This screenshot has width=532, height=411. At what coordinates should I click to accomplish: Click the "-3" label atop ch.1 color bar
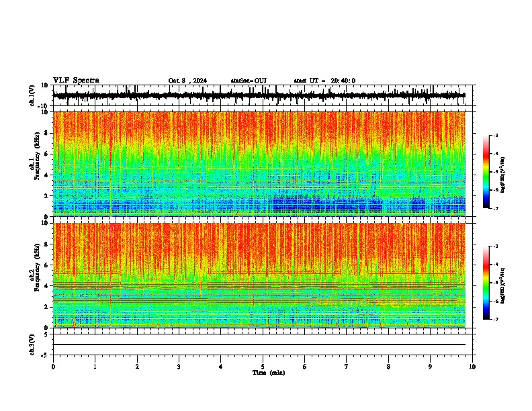495,135
